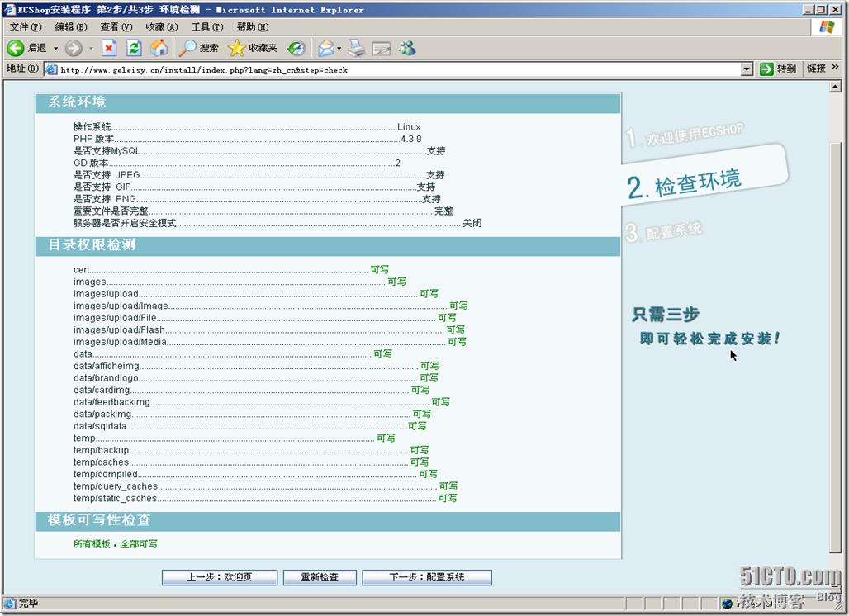Click the Forward arrow icon in toolbar

pos(74,48)
